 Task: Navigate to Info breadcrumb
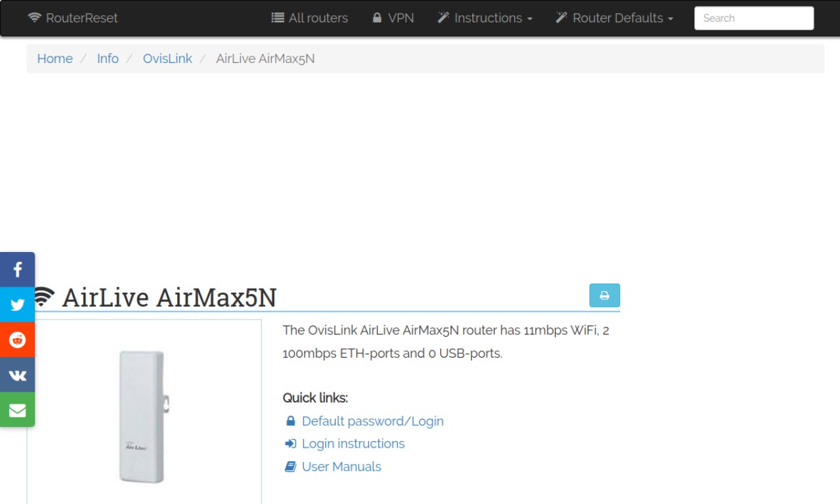[108, 58]
